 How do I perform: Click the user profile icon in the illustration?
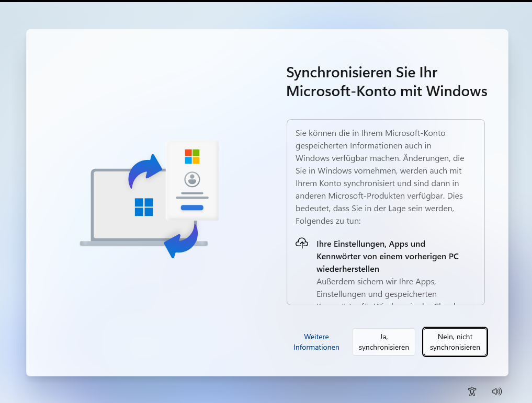click(x=192, y=180)
